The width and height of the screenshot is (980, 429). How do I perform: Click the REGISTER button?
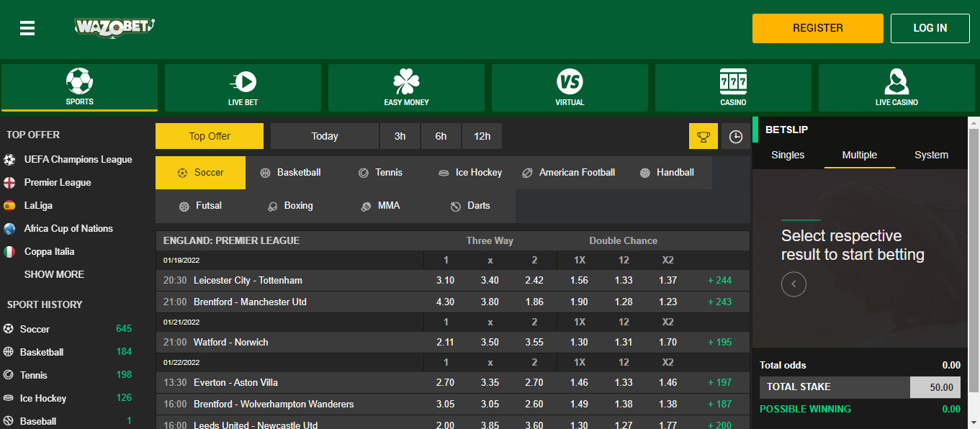pyautogui.click(x=817, y=28)
